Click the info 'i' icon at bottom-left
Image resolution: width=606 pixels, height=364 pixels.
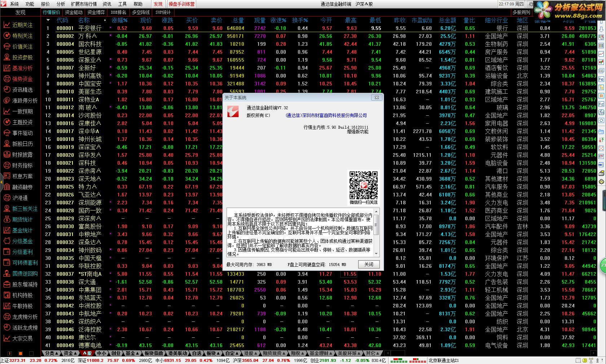click(x=9, y=354)
